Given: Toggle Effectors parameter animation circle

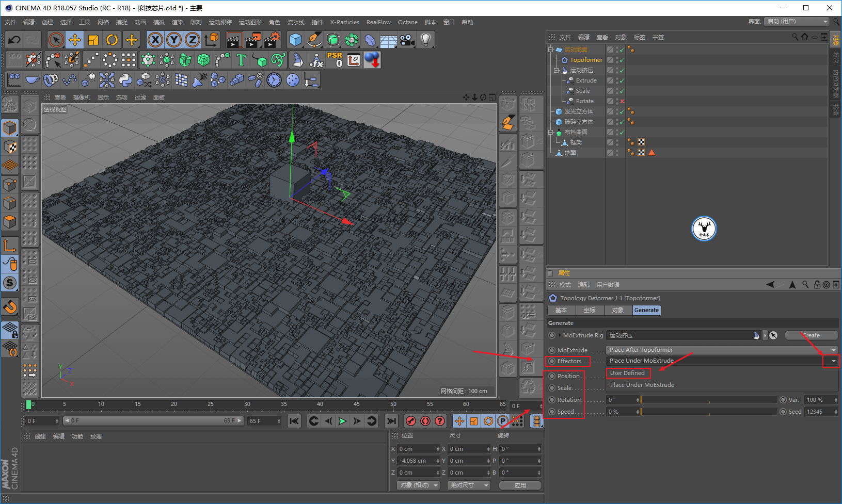Looking at the screenshot, I should (x=552, y=361).
